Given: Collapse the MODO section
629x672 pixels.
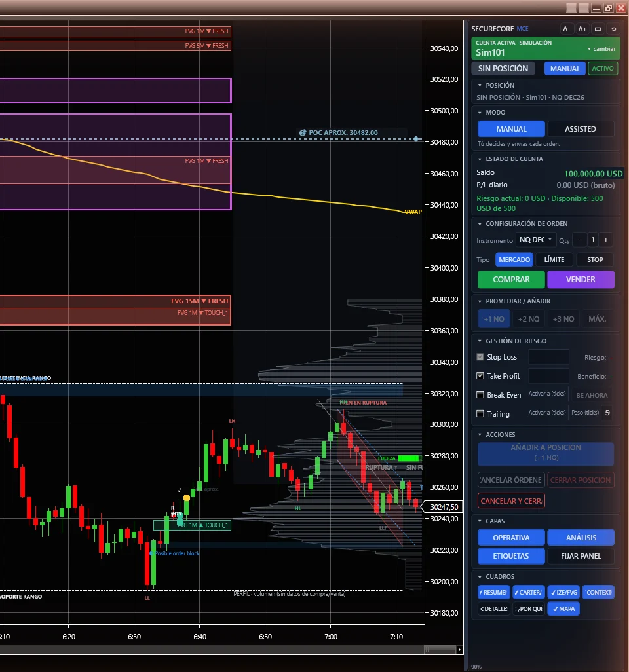Looking at the screenshot, I should click(x=480, y=112).
